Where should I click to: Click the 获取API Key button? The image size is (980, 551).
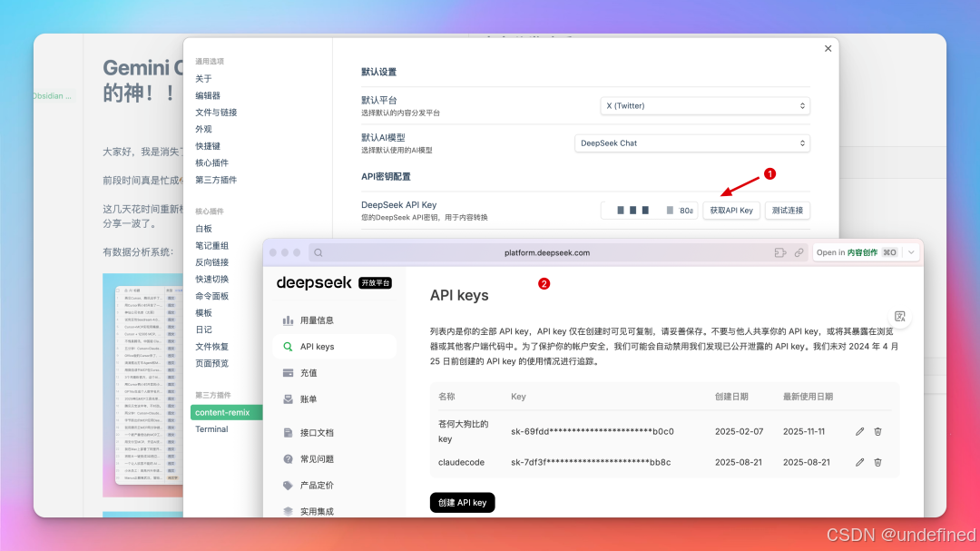click(x=731, y=211)
